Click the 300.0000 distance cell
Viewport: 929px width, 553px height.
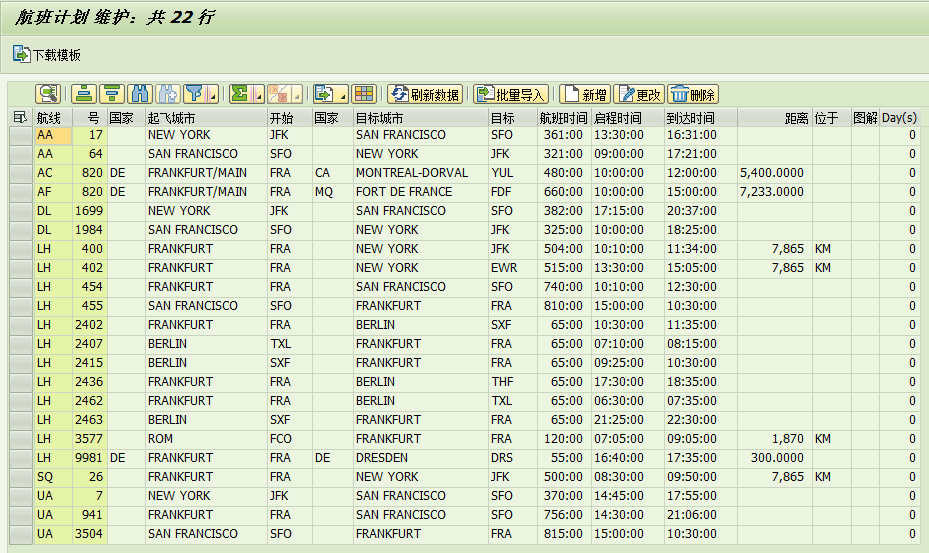774,458
